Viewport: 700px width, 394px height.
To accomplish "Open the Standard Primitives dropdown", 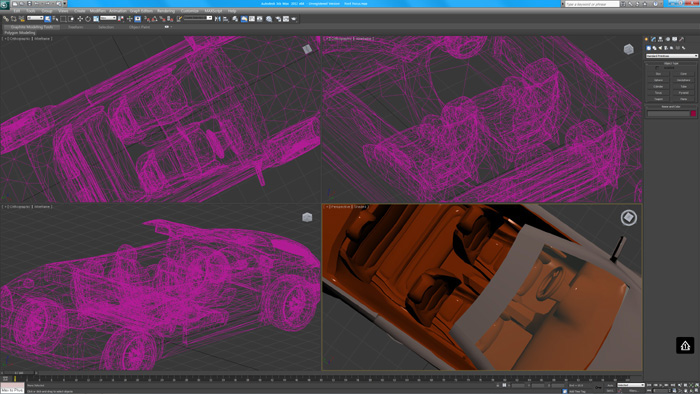I will click(671, 56).
